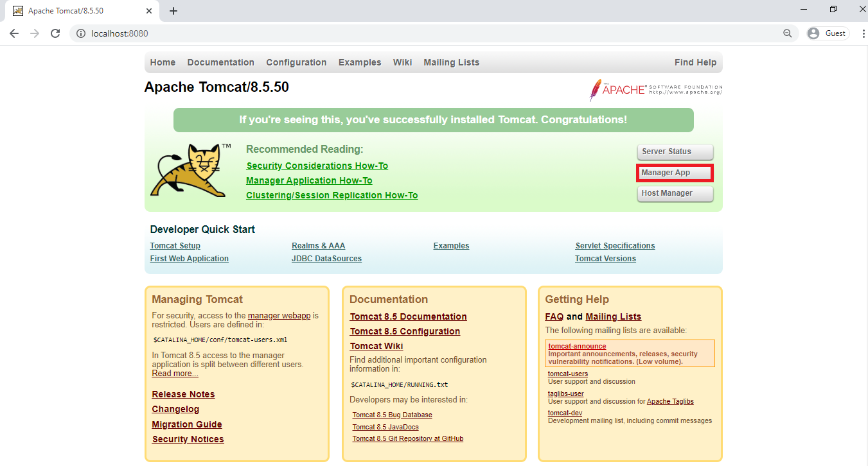Click the Tomcat cat mascot logo
The height and width of the screenshot is (466, 868).
click(190, 170)
